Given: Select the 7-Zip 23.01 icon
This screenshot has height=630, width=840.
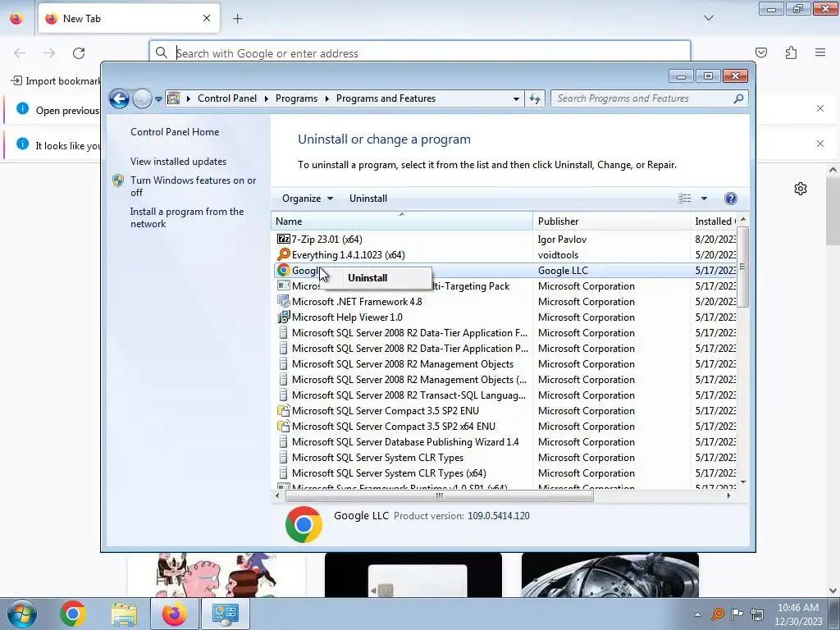Looking at the screenshot, I should [283, 239].
